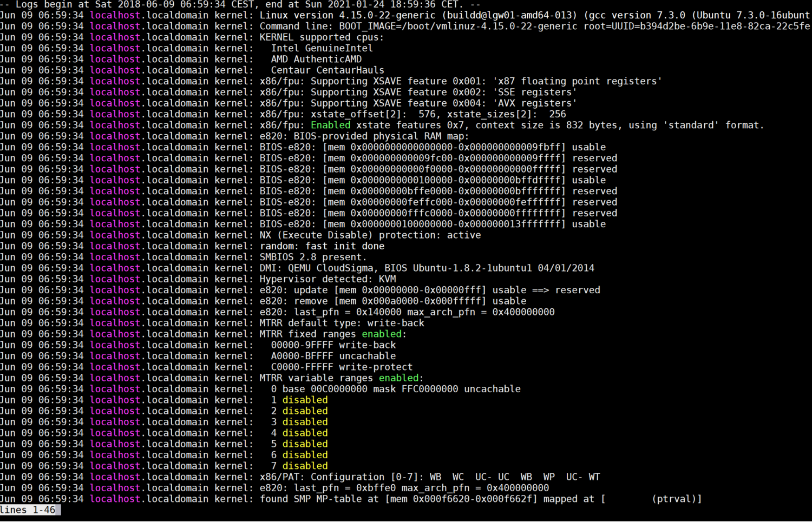812x522 pixels.
Task: Select the yellow "disabled" text on range 1
Action: coord(305,400)
